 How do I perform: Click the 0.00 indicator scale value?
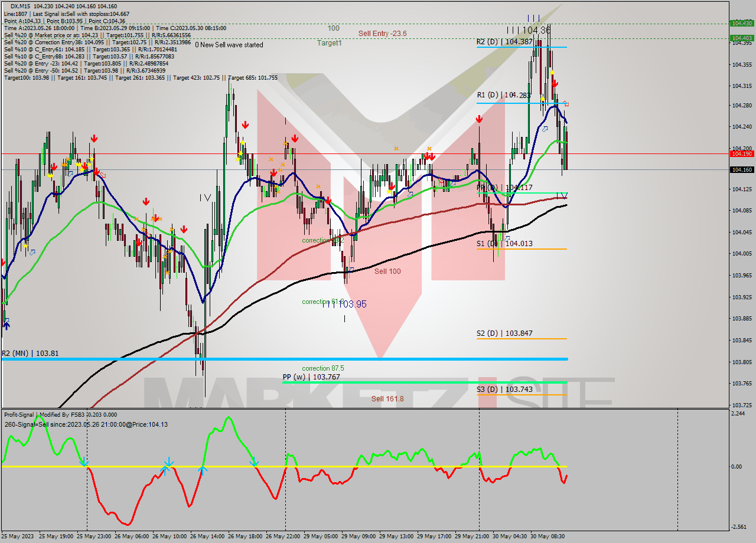point(736,466)
